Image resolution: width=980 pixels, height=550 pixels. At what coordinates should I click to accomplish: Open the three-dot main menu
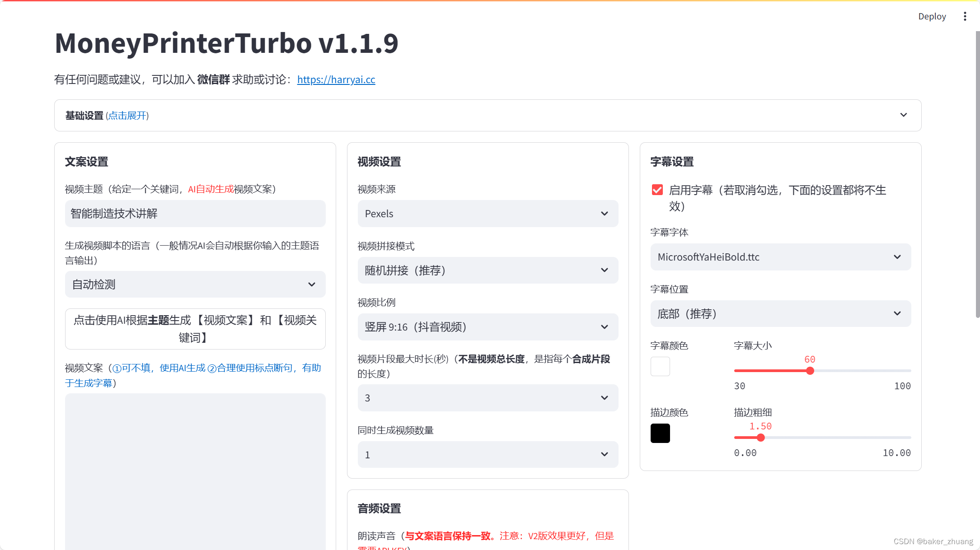pyautogui.click(x=965, y=17)
